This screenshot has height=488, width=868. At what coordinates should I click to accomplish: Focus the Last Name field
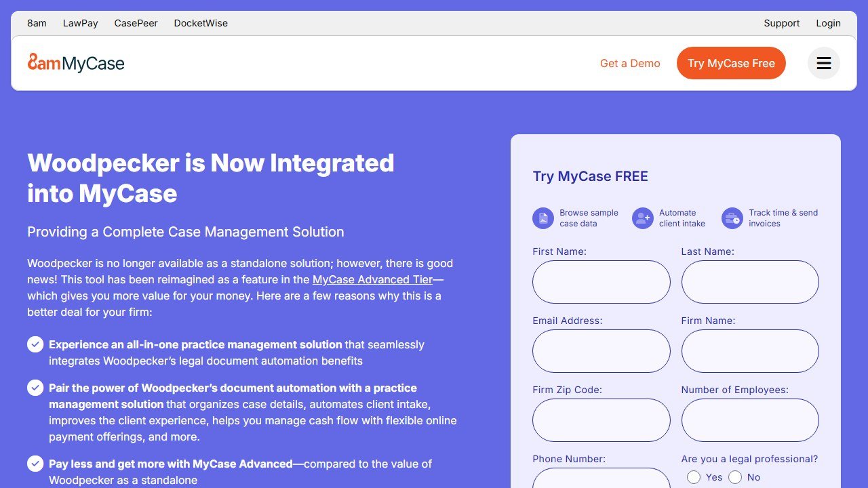(750, 282)
